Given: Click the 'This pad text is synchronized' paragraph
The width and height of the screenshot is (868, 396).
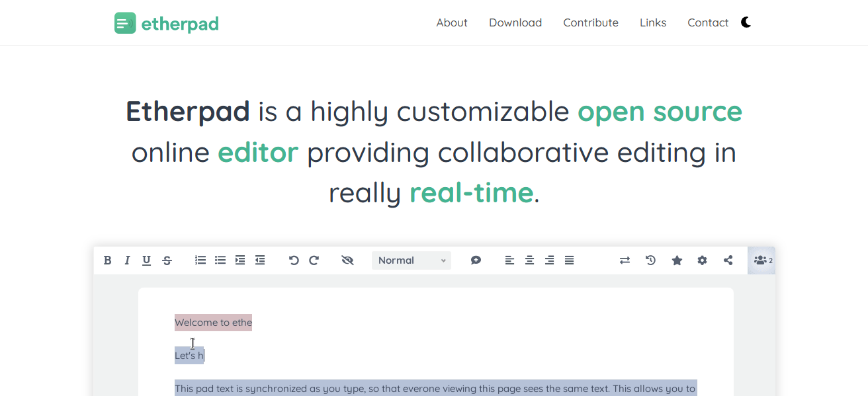Looking at the screenshot, I should (436, 388).
